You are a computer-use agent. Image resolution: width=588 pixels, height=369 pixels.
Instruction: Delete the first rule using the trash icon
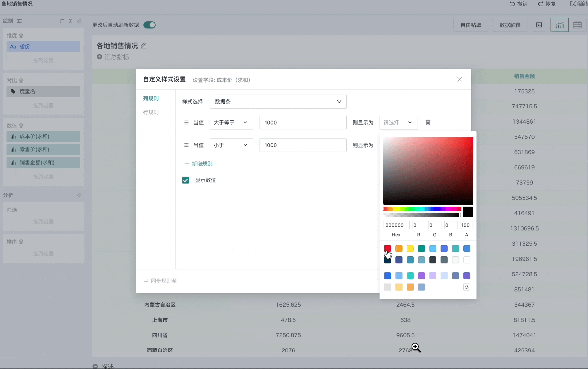pyautogui.click(x=428, y=122)
